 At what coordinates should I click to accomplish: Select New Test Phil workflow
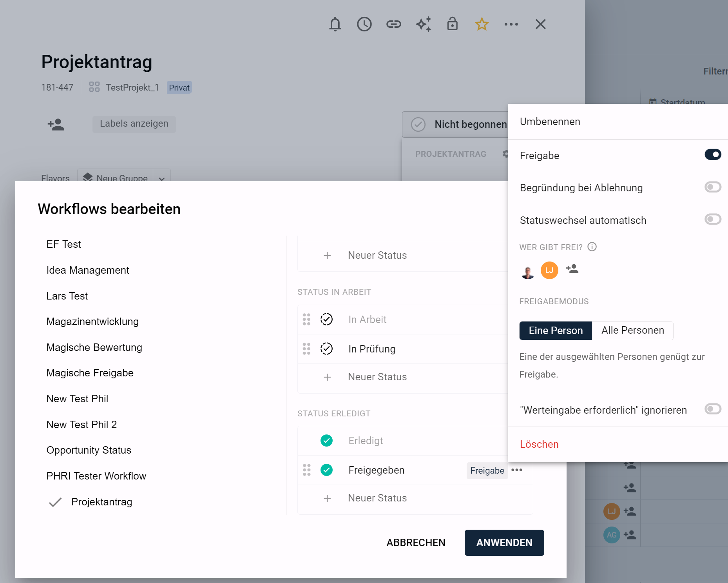coord(77,399)
